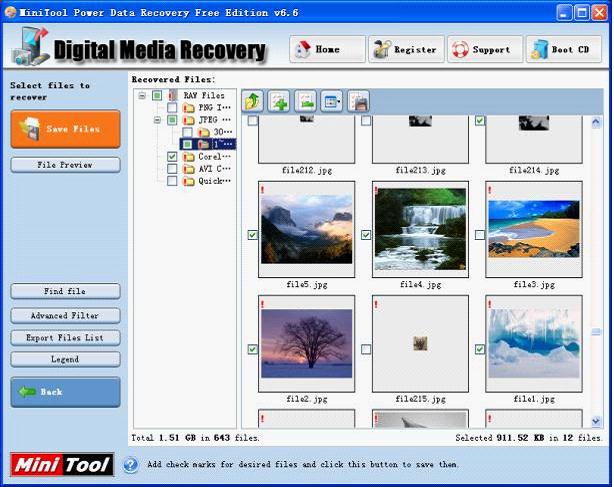Go Back to the previous step
Viewport: 614px width, 487px height.
click(x=65, y=392)
